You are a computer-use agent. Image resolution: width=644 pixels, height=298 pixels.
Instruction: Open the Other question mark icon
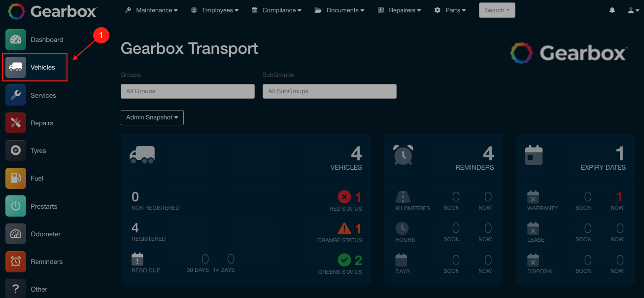pos(16,289)
